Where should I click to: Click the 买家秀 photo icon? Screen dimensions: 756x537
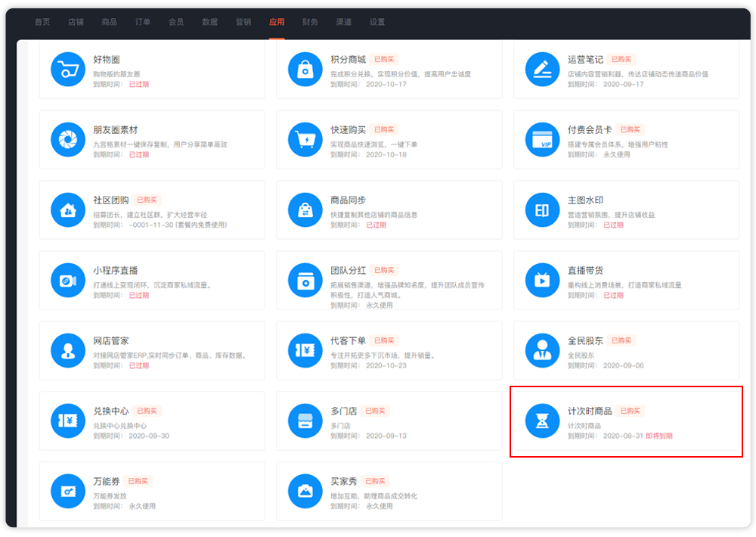click(x=305, y=492)
